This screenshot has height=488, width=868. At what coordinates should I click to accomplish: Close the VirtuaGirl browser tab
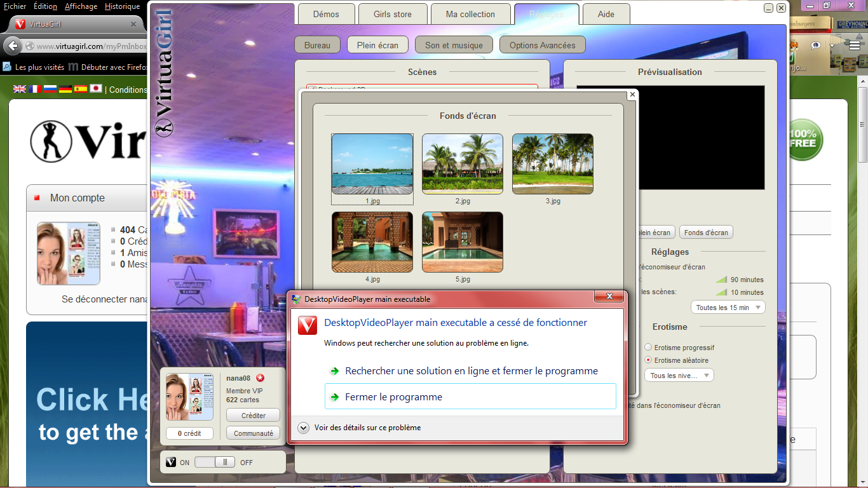(x=133, y=25)
